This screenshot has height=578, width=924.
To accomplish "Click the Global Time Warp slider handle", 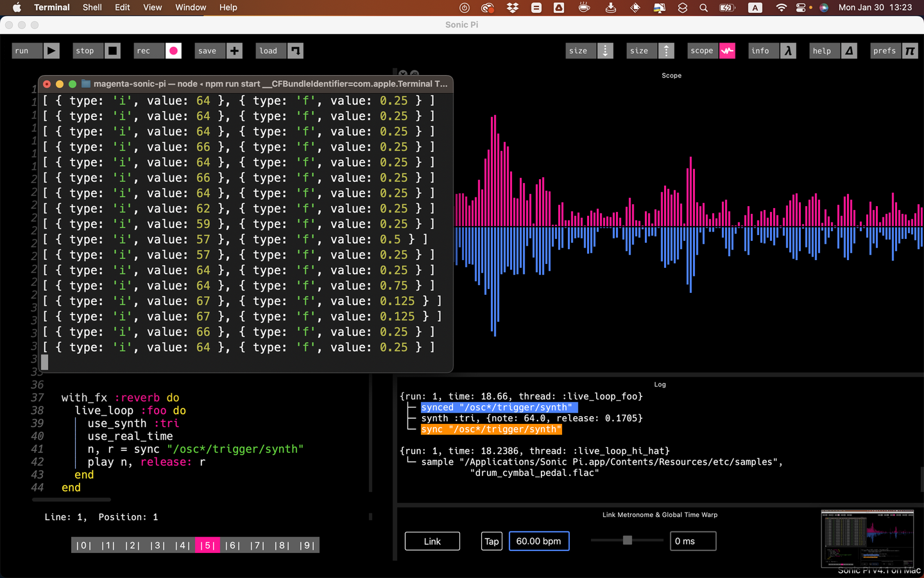I will coord(628,540).
